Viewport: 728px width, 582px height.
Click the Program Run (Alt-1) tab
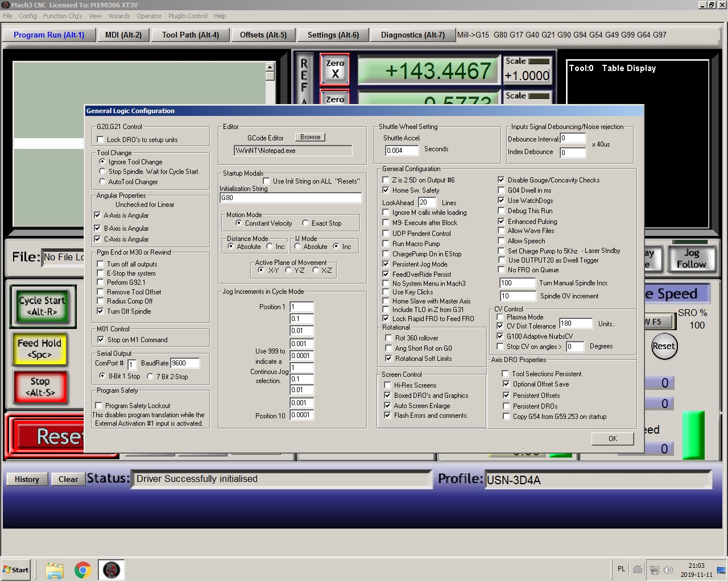(x=49, y=35)
